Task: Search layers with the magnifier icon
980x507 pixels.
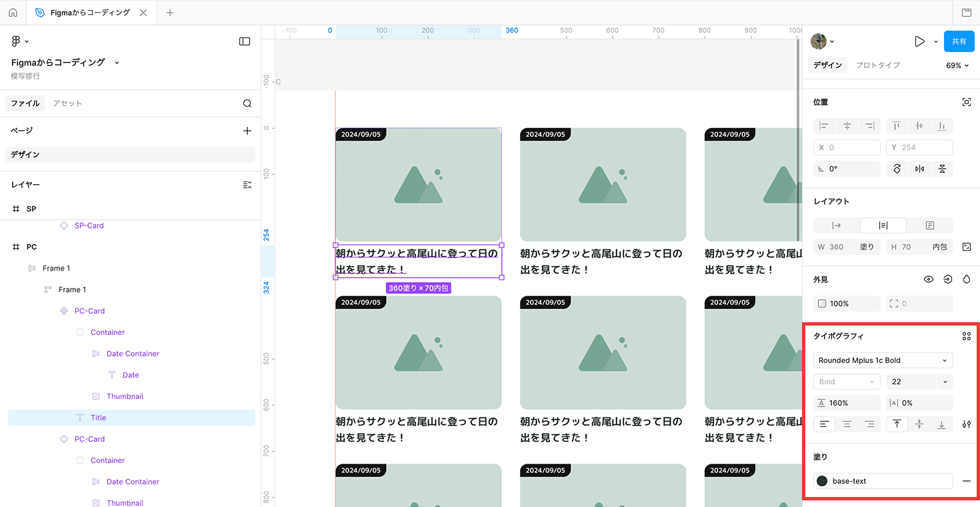Action: 247,103
